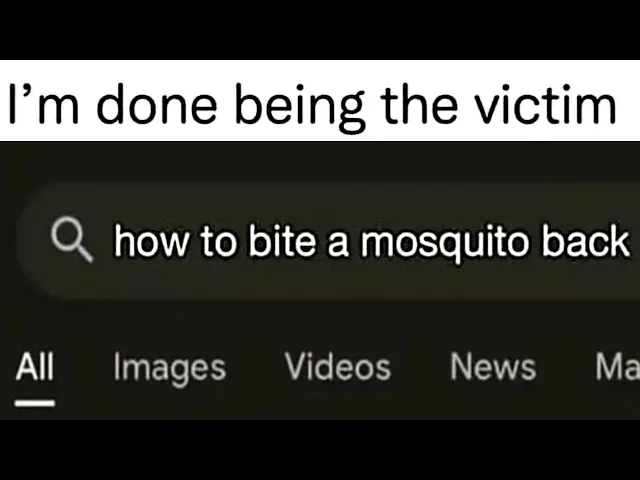Click the white underline beneath All
640x480 pixels.
click(35, 403)
